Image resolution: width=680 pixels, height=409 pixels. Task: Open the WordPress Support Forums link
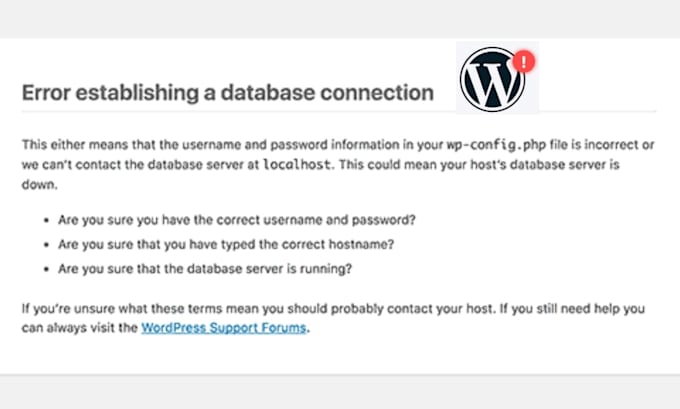pyautogui.click(x=224, y=328)
